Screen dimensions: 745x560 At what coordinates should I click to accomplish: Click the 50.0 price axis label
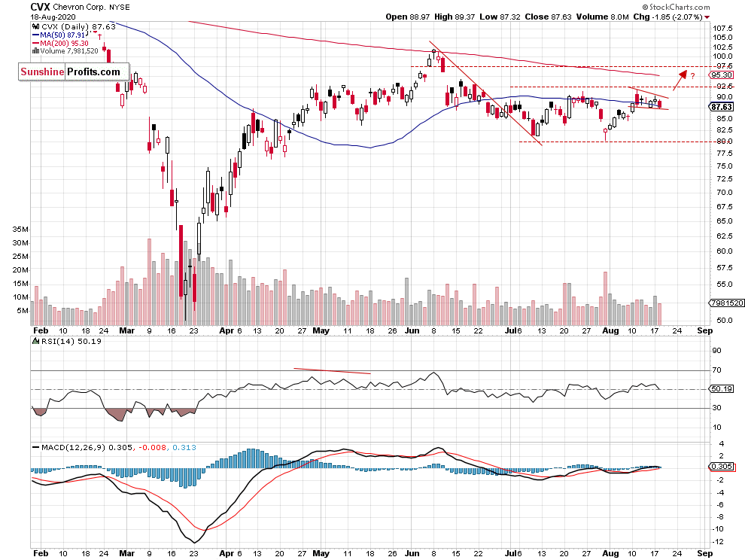[x=725, y=321]
